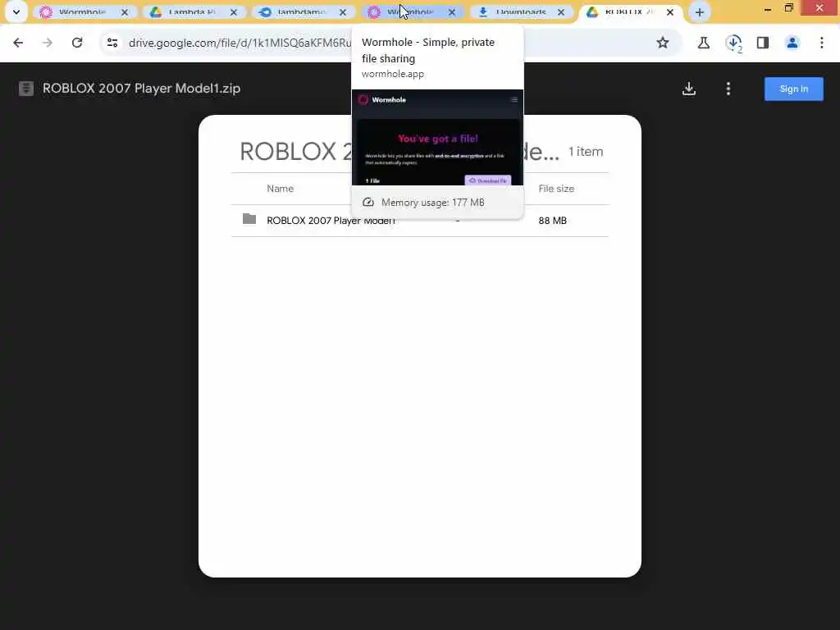Close the first Wormhole tab
The width and height of the screenshot is (840, 630).
(x=125, y=11)
